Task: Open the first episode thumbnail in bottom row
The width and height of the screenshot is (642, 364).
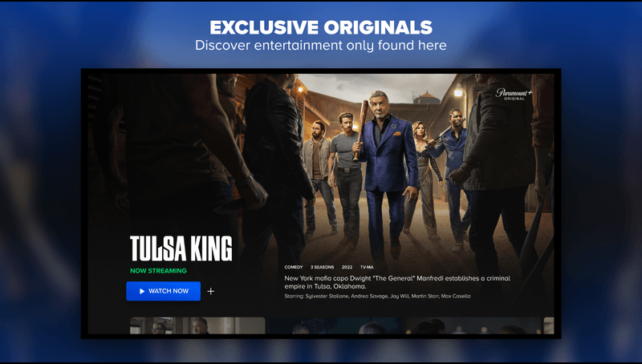Action: click(x=197, y=326)
